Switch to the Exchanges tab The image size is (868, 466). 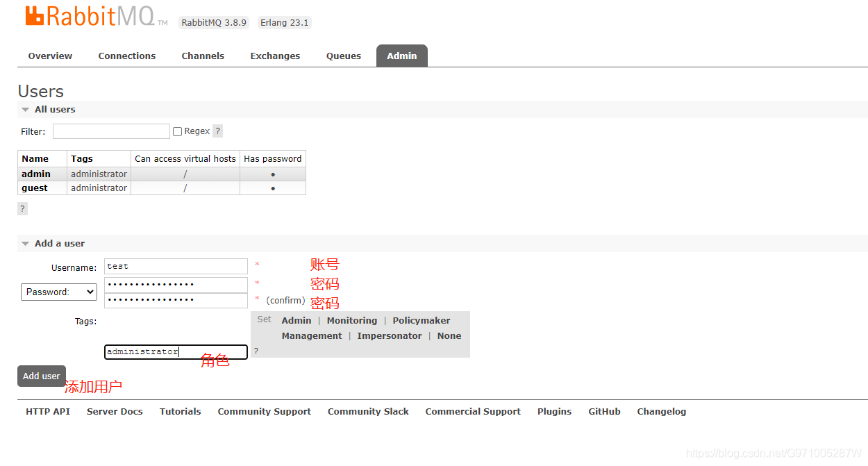point(275,56)
